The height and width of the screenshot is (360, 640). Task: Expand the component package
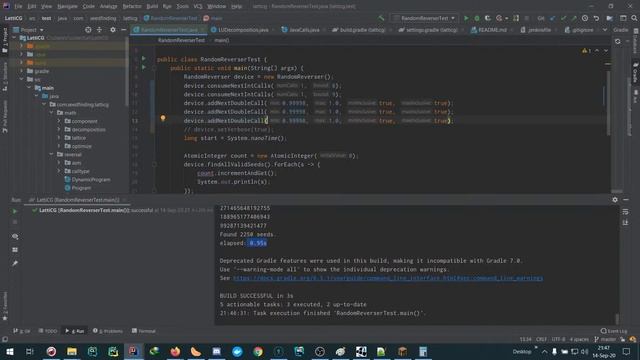coord(59,121)
